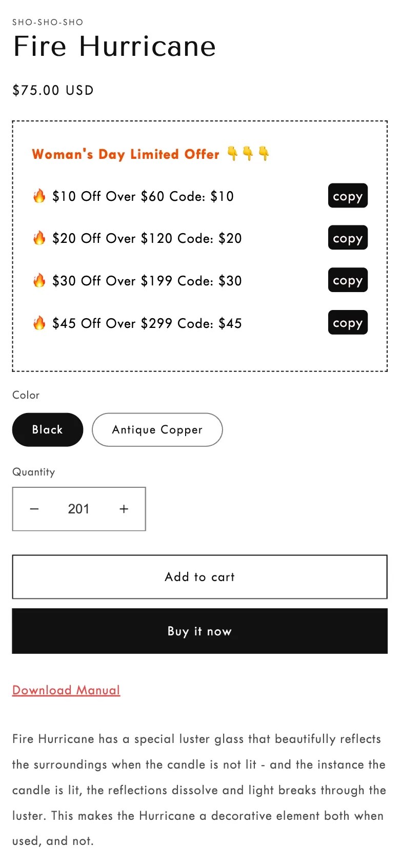Select the Black color option
The width and height of the screenshot is (401, 868).
[47, 430]
